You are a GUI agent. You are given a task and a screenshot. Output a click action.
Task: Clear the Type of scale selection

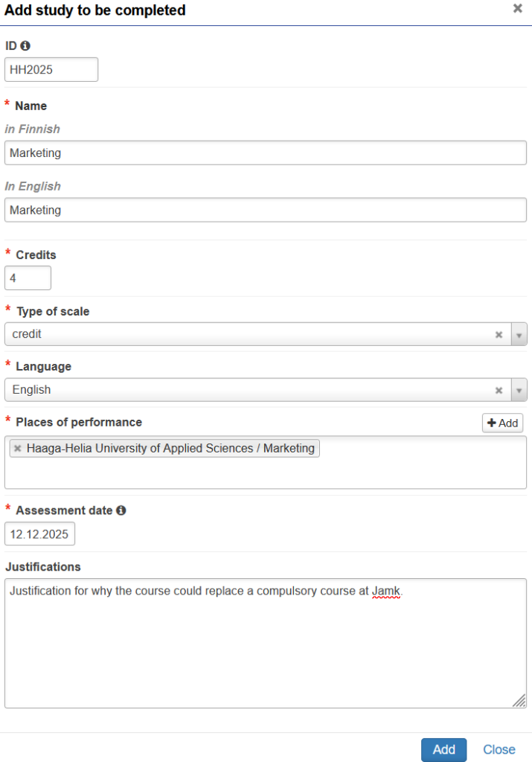pos(499,335)
